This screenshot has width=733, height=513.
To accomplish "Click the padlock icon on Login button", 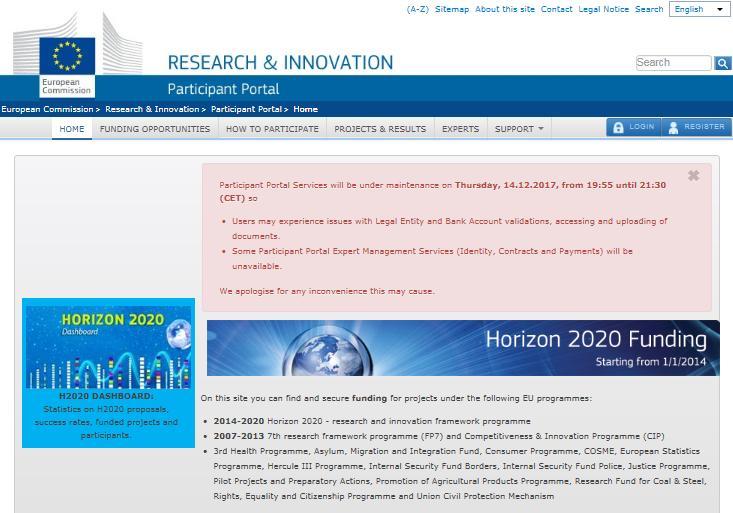I will pos(618,127).
